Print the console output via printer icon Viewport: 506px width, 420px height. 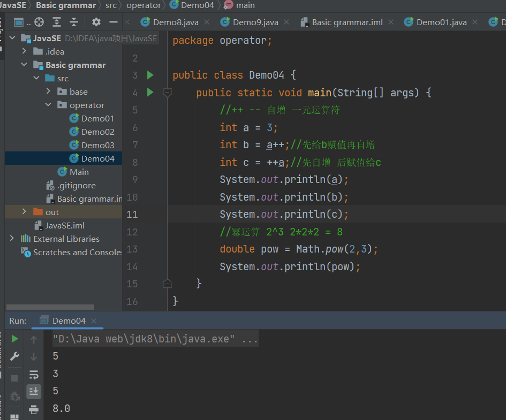(34, 409)
